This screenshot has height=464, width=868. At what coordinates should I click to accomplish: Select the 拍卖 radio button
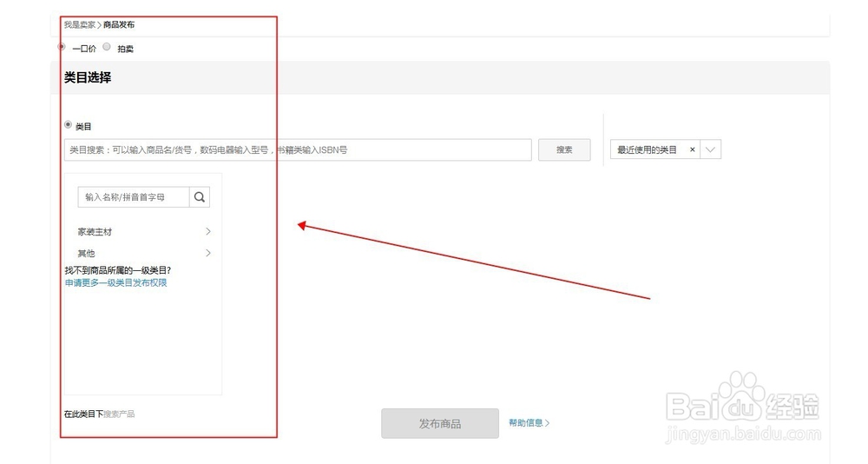pos(107,47)
